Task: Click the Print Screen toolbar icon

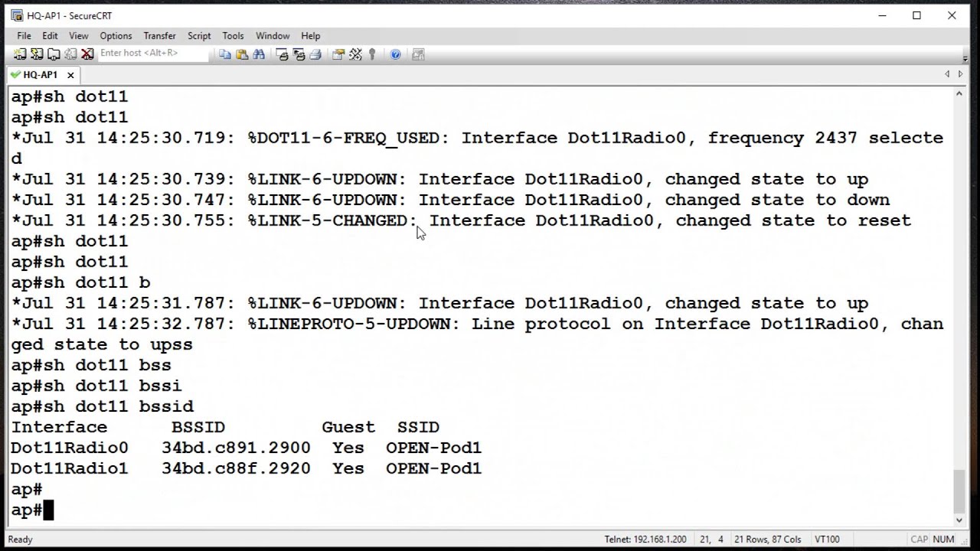Action: [282, 54]
